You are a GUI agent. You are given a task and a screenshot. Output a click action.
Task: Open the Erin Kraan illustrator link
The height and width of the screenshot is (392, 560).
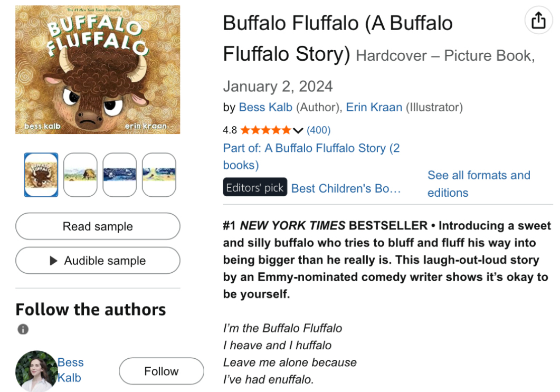point(374,107)
